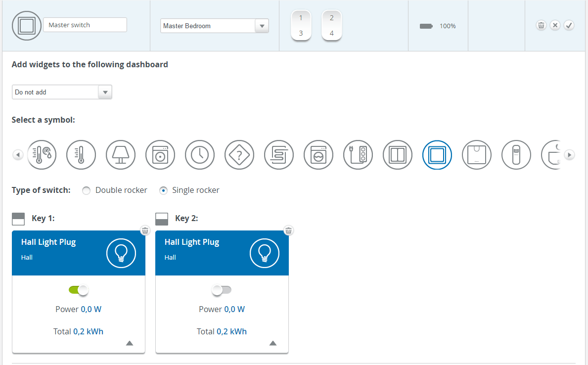Confirm changes with the checkmark icon
Screen dimensions: 588x365
pyautogui.click(x=569, y=25)
